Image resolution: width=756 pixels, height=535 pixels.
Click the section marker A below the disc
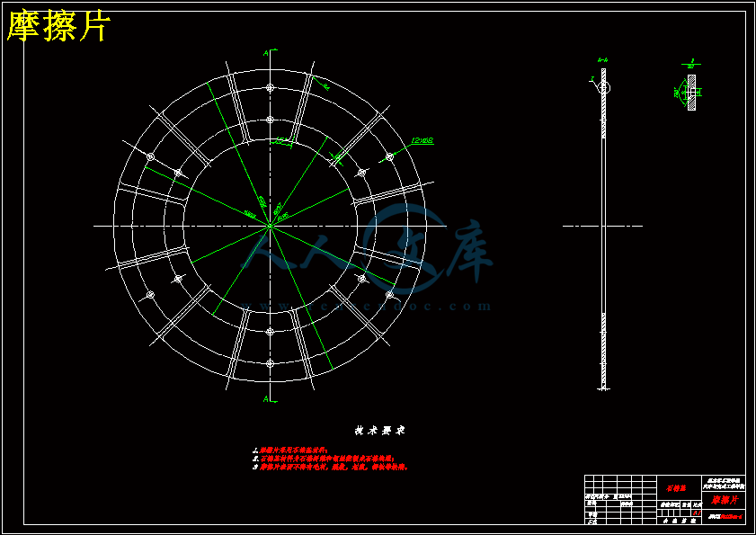pos(265,397)
